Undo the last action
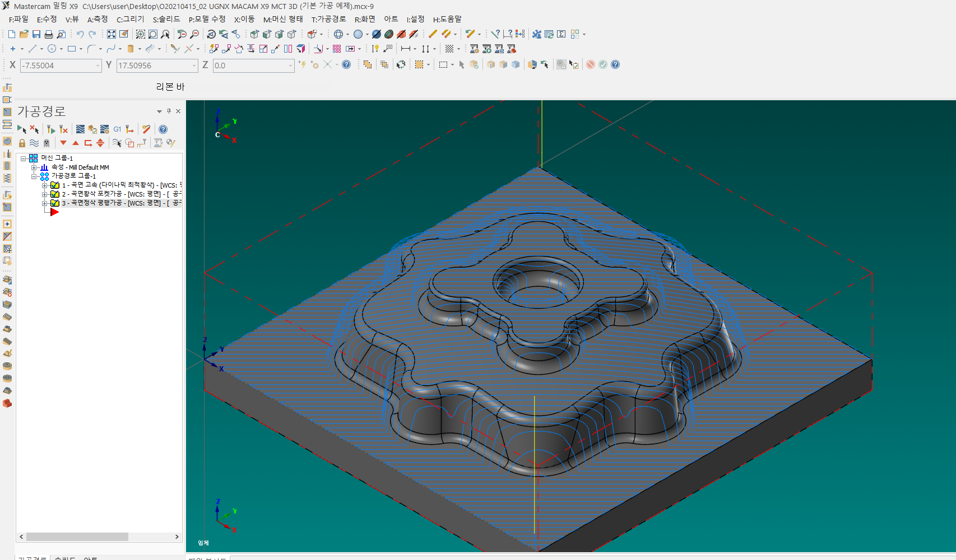 pos(80,34)
